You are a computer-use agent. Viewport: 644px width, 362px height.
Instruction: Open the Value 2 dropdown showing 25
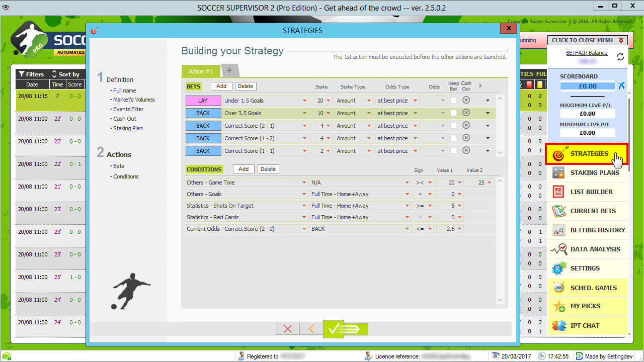(490, 183)
